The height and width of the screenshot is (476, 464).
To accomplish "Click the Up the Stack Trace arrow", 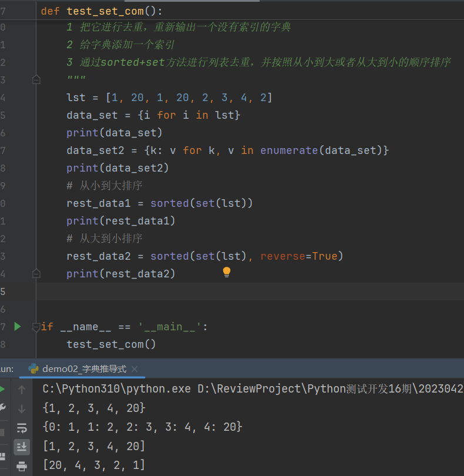I will pos(22,390).
